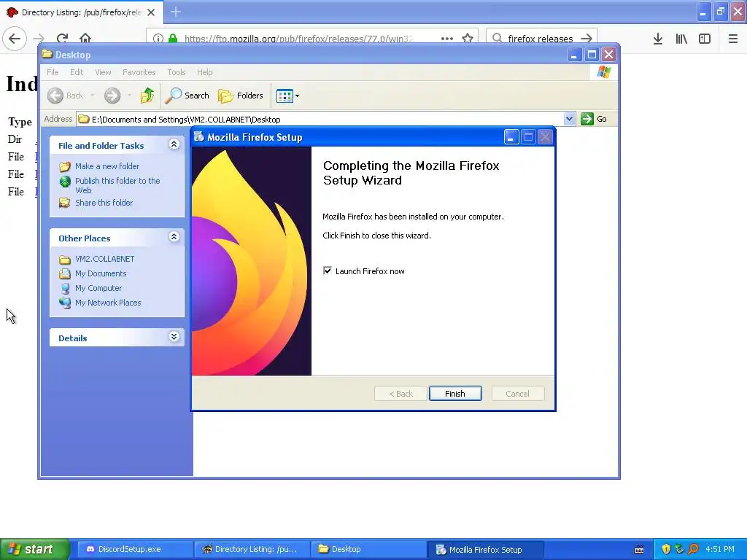Viewport: 747px width, 560px height.
Task: Click browser Forward arrow button
Action: click(x=39, y=38)
